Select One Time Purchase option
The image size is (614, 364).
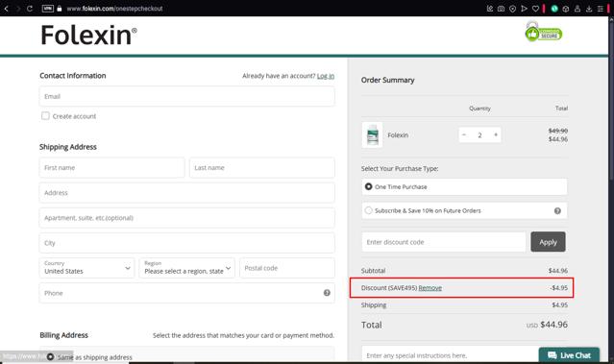click(x=464, y=186)
